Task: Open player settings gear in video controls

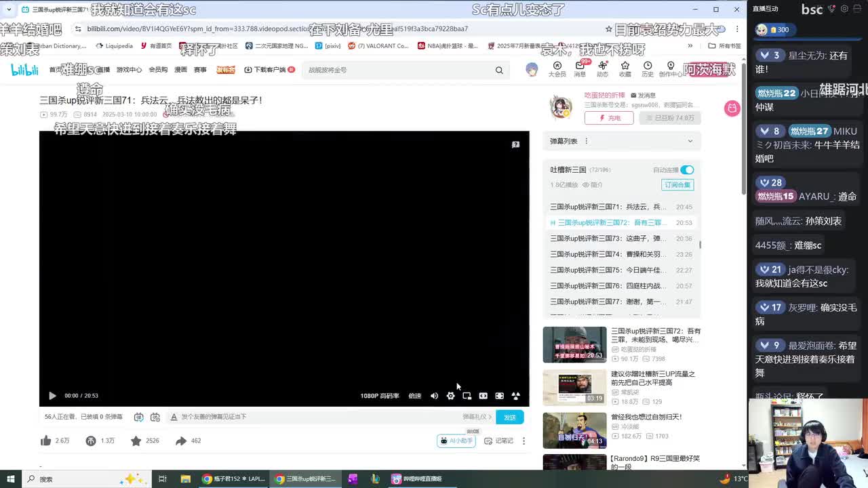Action: pos(450,396)
